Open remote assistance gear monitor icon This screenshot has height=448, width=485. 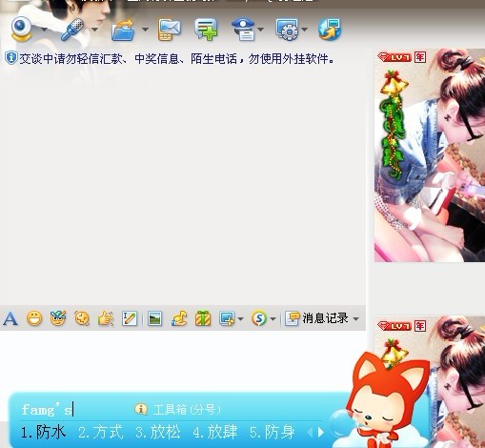pyautogui.click(x=287, y=30)
